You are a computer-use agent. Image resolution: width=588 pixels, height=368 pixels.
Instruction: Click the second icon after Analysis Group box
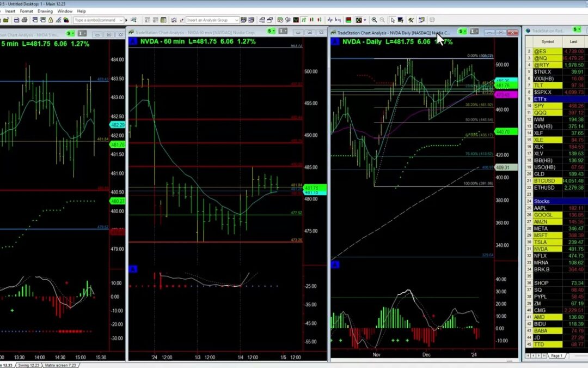coord(251,20)
